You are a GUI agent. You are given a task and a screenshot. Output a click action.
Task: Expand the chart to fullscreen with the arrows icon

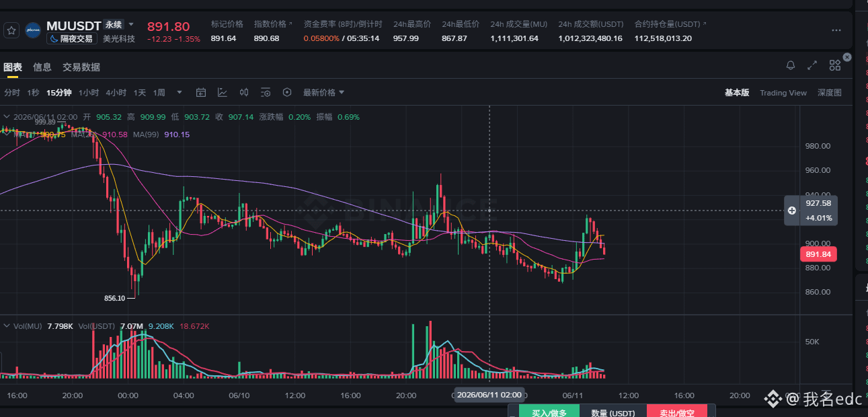point(813,65)
